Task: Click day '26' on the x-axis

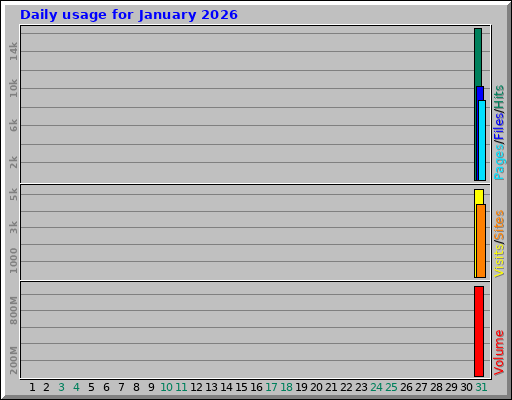Action: 406,387
